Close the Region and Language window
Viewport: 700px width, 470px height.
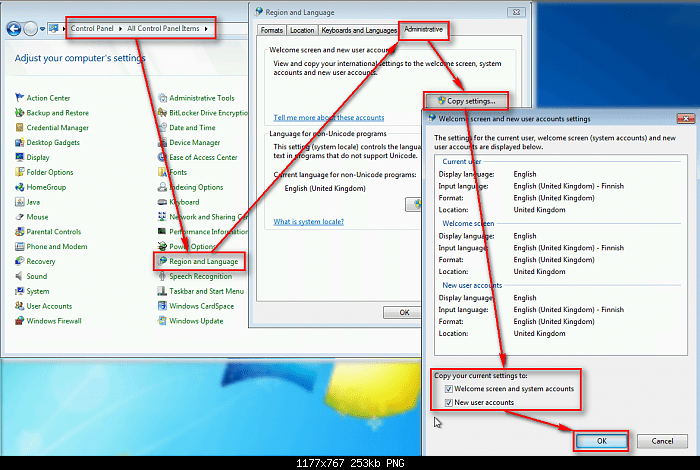pos(516,12)
